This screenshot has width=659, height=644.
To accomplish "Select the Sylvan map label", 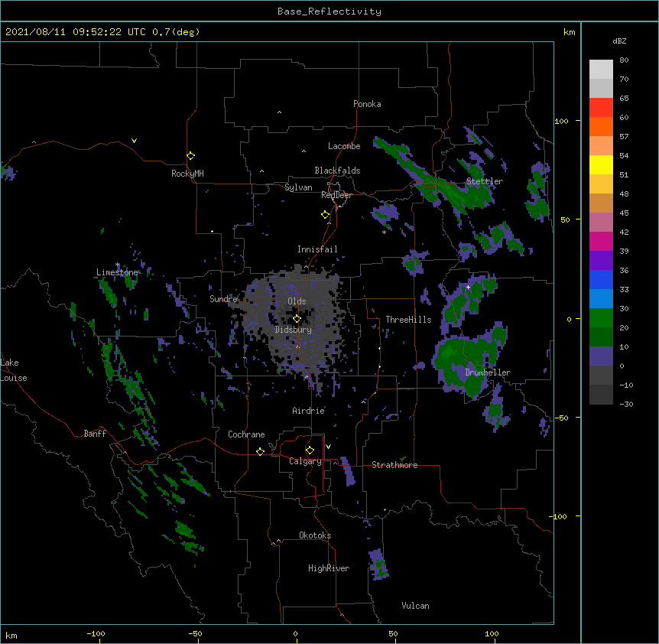I will coord(298,187).
